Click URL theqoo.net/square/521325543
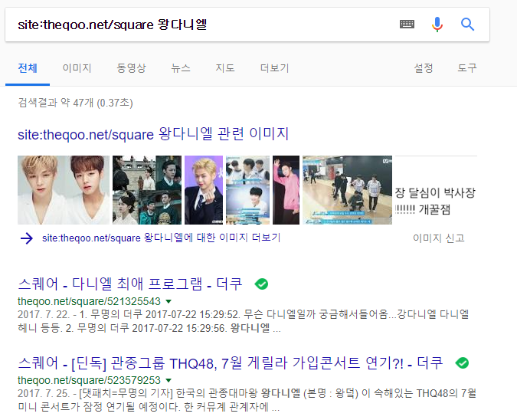The height and width of the screenshot is (420, 517). point(89,301)
